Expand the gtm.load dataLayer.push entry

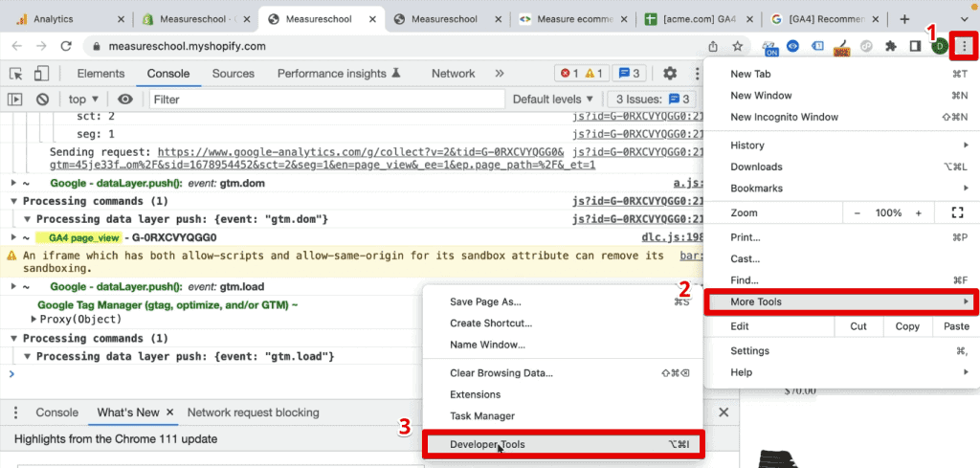coord(13,287)
